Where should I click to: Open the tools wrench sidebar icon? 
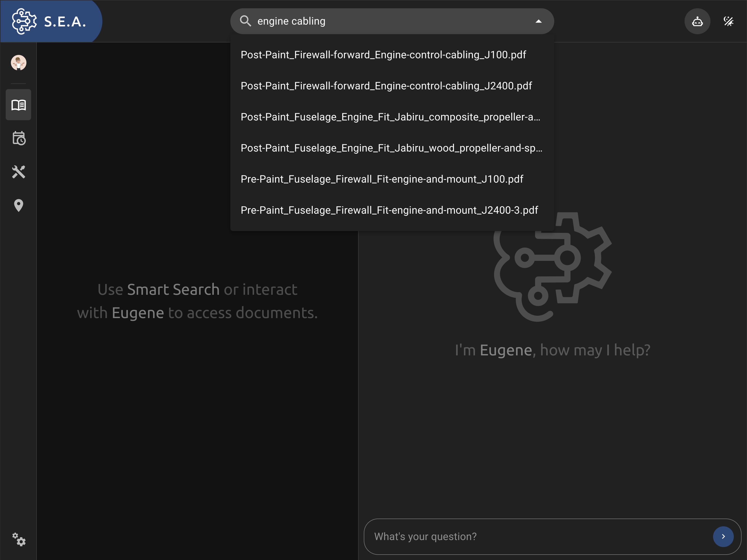pos(19,172)
